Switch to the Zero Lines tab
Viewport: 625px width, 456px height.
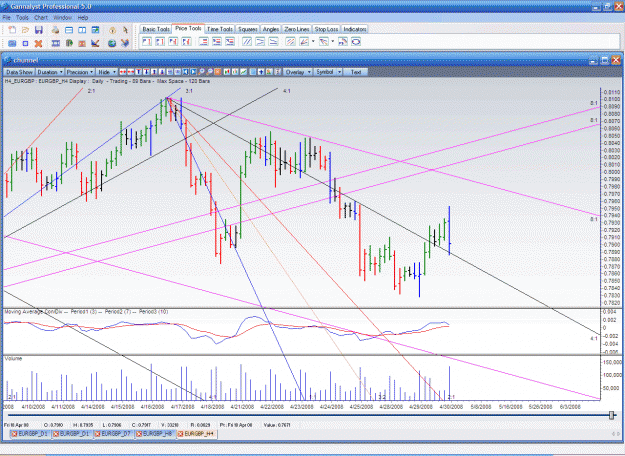point(297,29)
